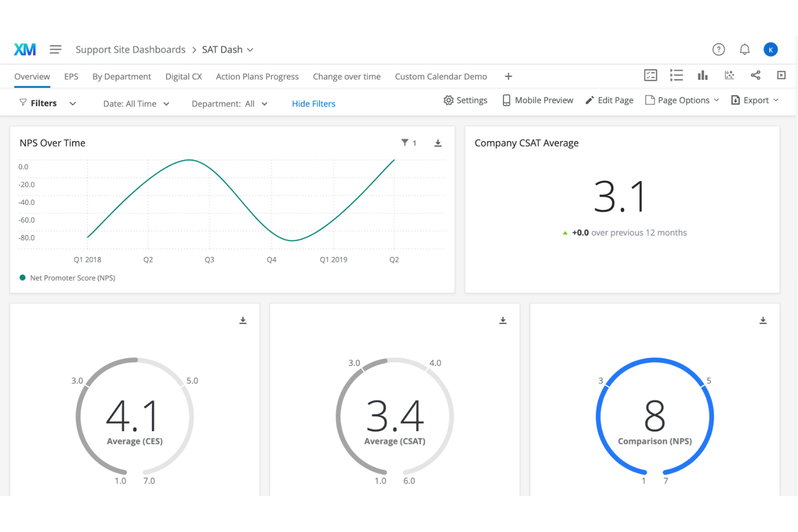Open the Department: All filter dropdown
The width and height of the screenshot is (798, 532).
pyautogui.click(x=230, y=103)
